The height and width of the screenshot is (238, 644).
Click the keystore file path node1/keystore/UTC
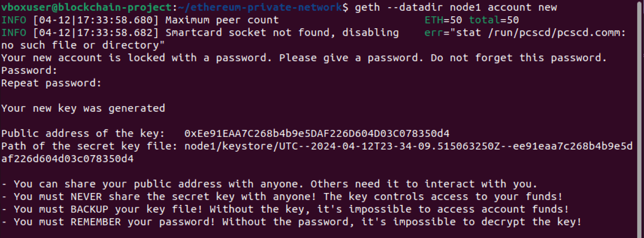408,146
